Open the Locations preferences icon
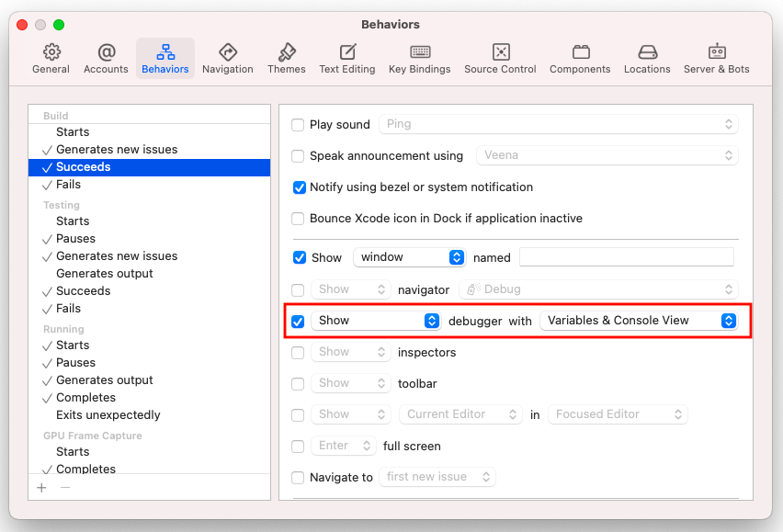This screenshot has height=532, width=783. [x=647, y=57]
